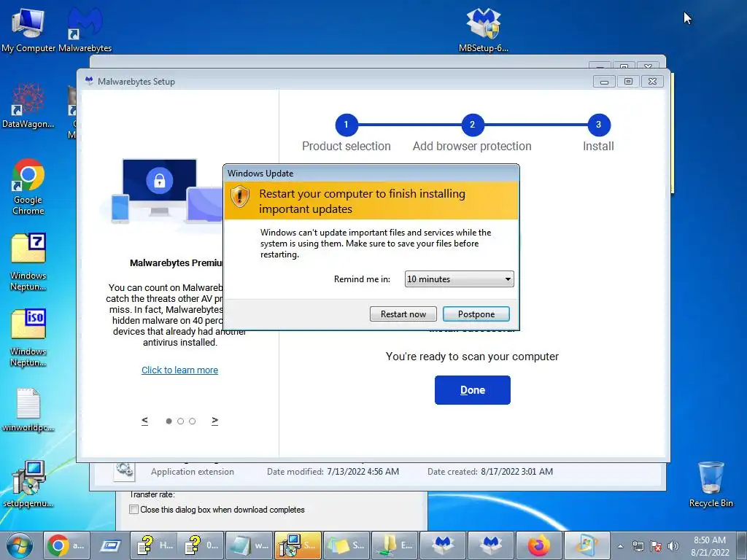
Task: Click the Application extension file icon in Explorer
Action: click(x=124, y=470)
